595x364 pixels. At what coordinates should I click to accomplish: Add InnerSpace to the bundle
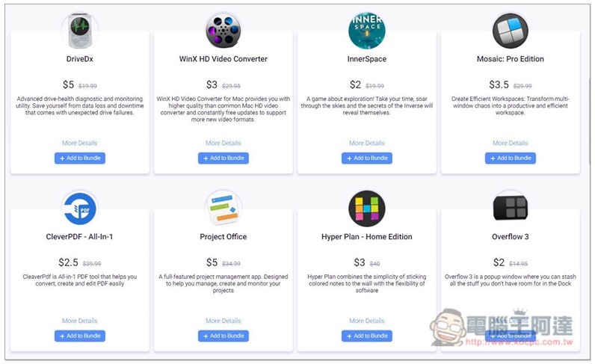(x=367, y=158)
